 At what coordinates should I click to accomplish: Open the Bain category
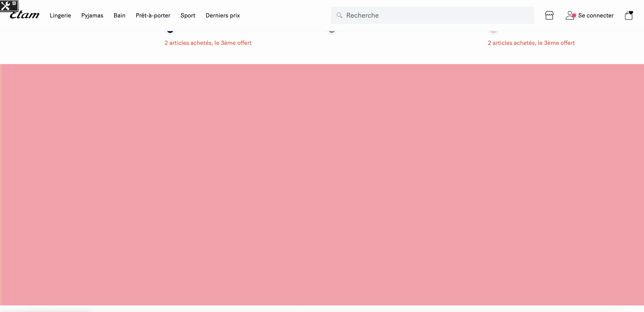(119, 16)
